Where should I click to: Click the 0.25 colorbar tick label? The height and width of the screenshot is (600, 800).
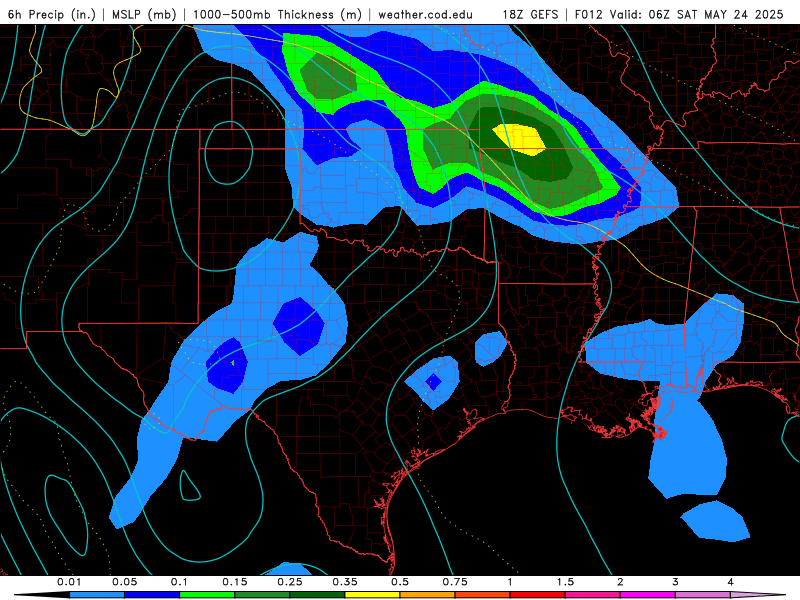(290, 582)
